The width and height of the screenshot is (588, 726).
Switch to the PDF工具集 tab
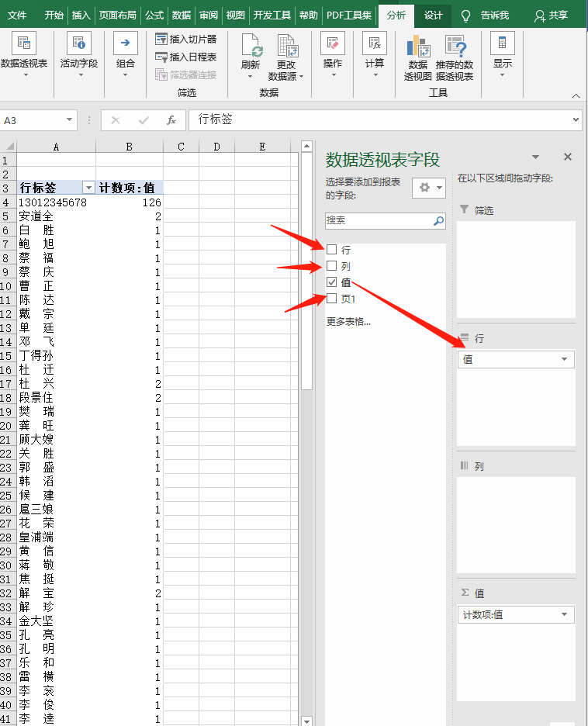point(349,16)
